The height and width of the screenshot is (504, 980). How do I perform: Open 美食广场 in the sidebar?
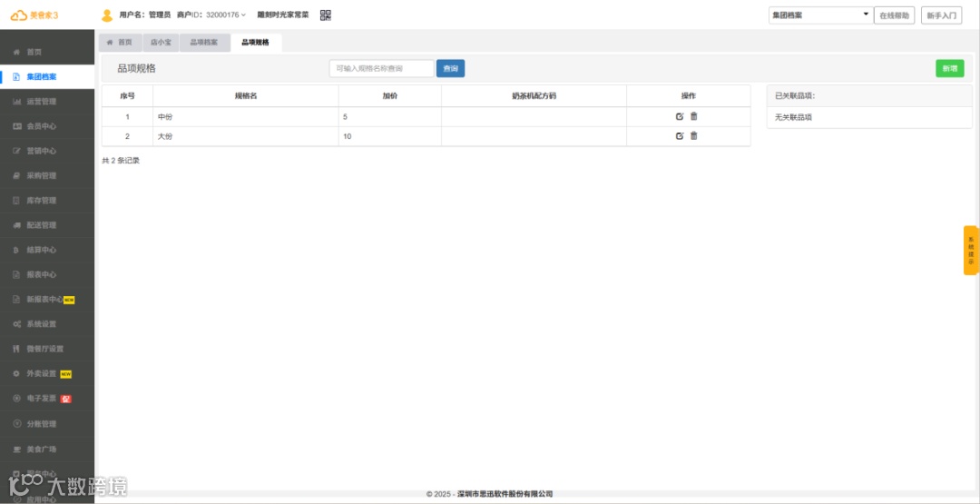click(x=47, y=449)
